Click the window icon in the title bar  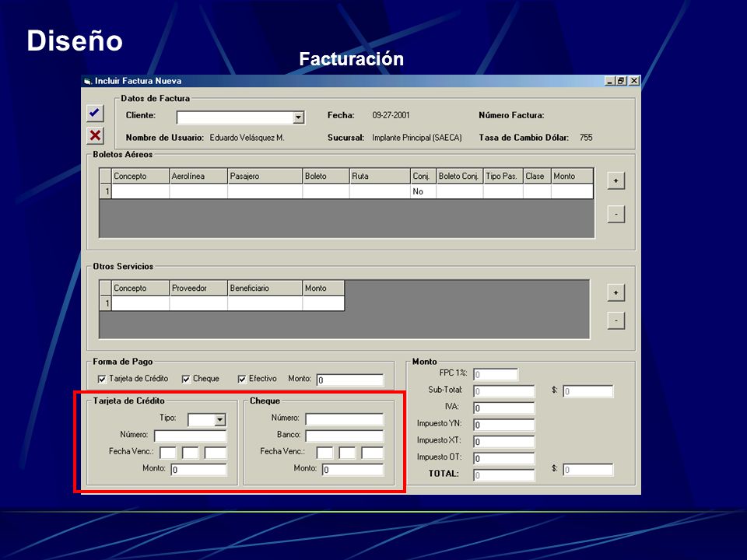coord(88,82)
